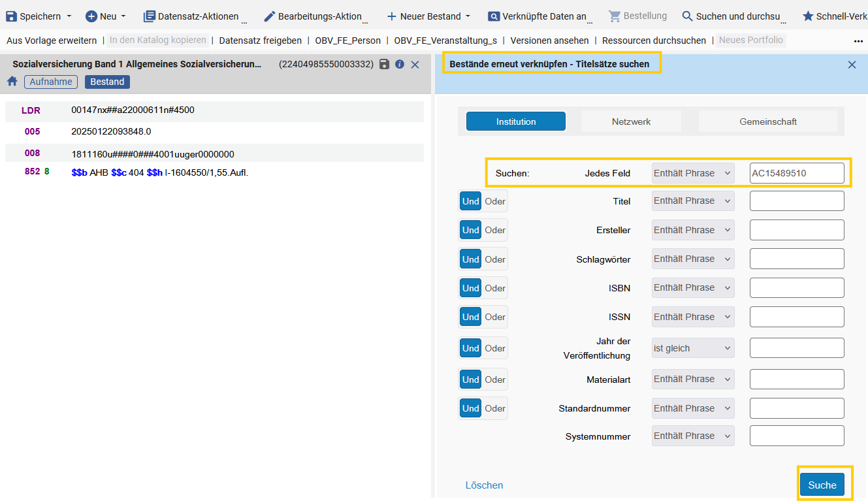The image size is (868, 501).
Task: Expand the Neu dropdown arrow
Action: point(123,16)
